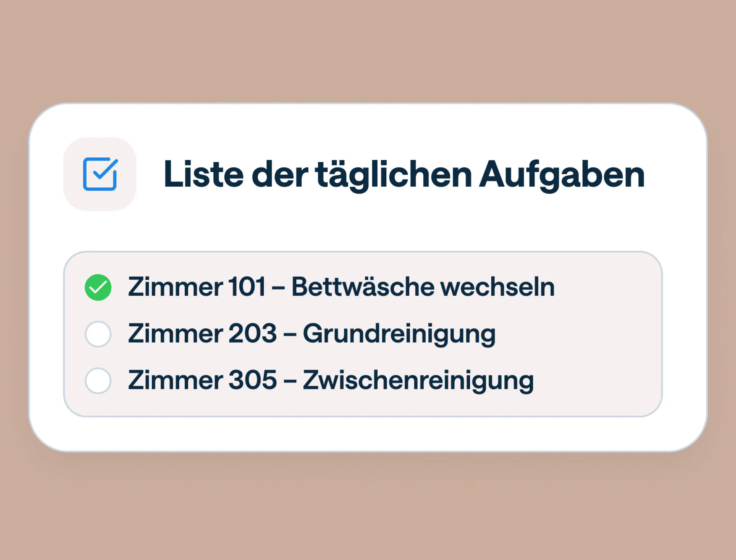Select the 'Zwischenreinigung' text

418,381
